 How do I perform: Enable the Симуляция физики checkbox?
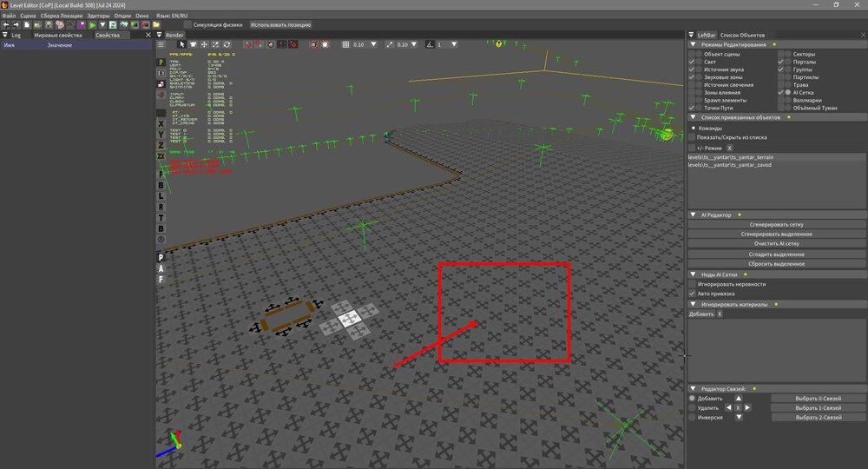point(187,25)
